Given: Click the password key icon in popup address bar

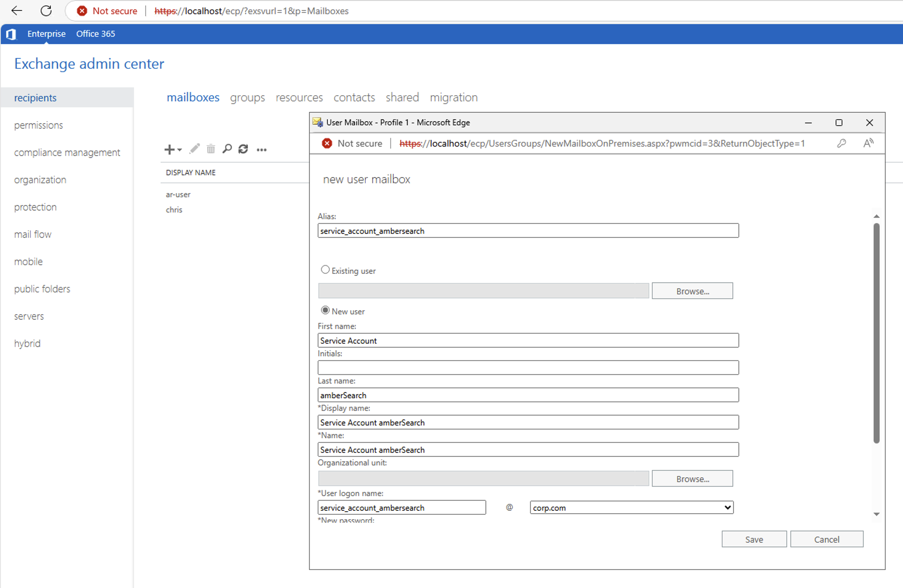Looking at the screenshot, I should click(x=841, y=144).
